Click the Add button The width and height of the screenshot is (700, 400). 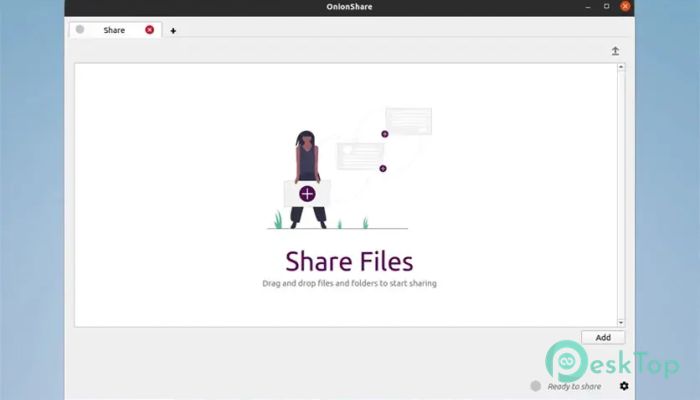(603, 338)
